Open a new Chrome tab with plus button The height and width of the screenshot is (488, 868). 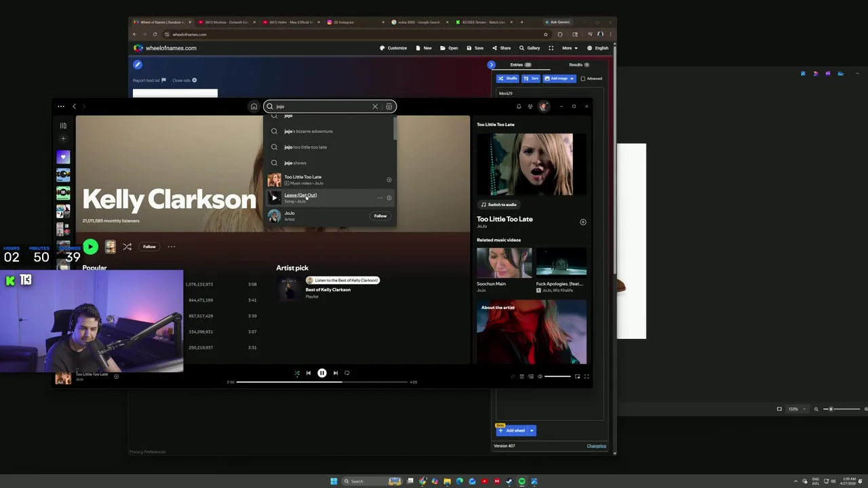click(x=521, y=22)
